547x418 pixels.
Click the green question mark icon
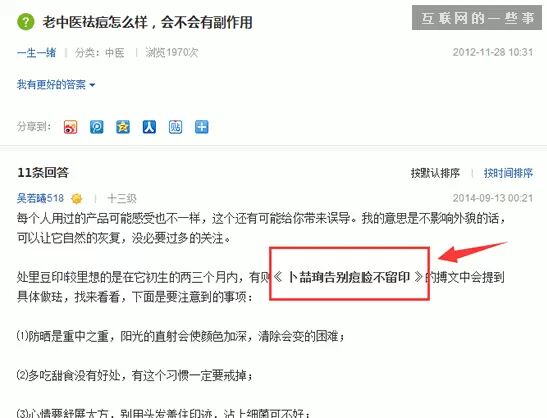click(25, 22)
